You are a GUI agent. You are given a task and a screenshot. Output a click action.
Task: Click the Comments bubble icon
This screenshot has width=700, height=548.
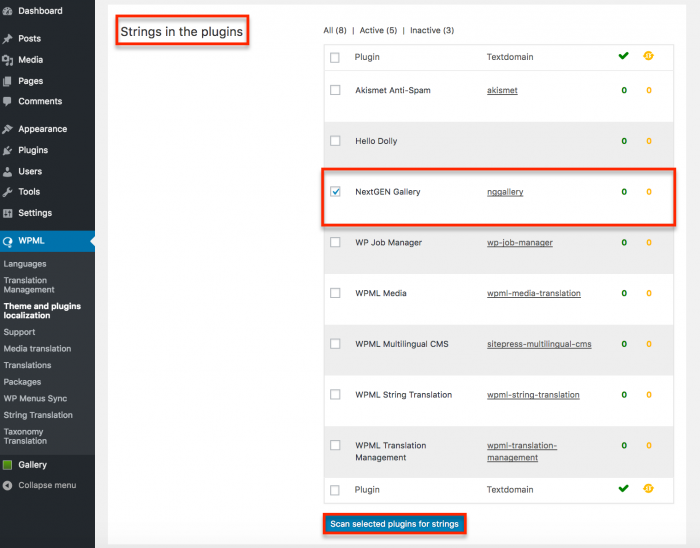coord(7,101)
